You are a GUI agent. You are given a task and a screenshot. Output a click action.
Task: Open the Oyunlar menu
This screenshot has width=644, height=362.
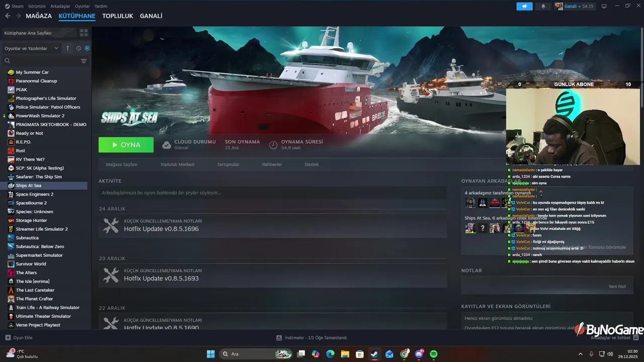(x=82, y=6)
